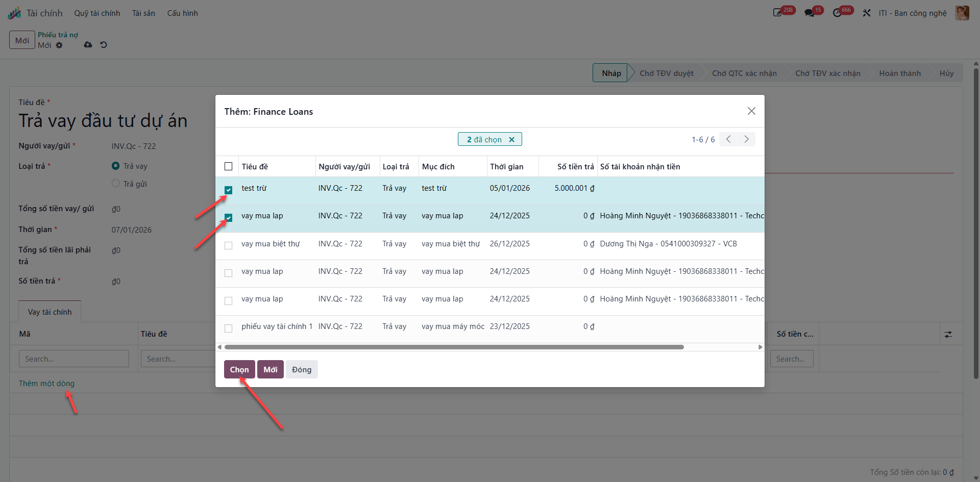
Task: Select the Hủy stage
Action: tap(946, 73)
